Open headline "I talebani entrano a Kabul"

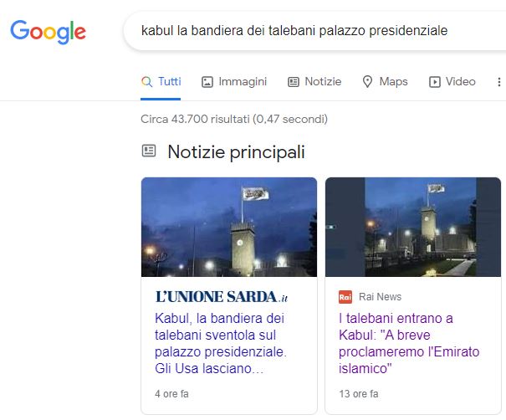409,343
